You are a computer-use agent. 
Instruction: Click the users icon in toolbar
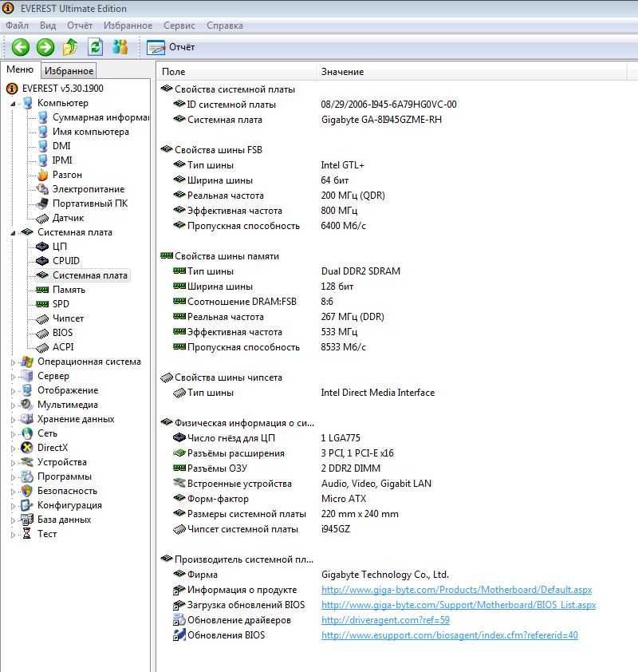pyautogui.click(x=120, y=47)
